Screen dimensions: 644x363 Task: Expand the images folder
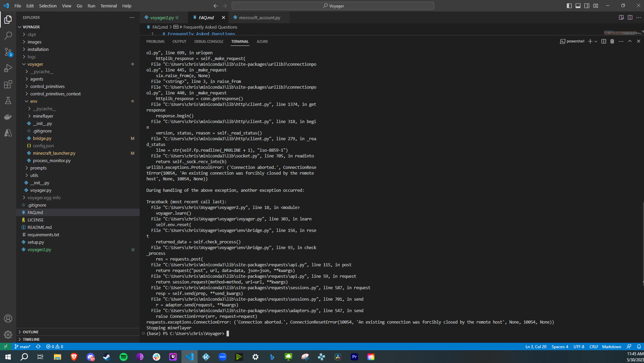tap(35, 42)
